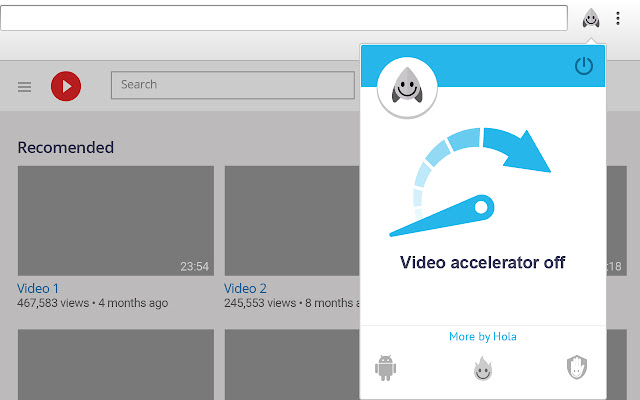Open the Video 1 title link
640x400 pixels.
(38, 288)
